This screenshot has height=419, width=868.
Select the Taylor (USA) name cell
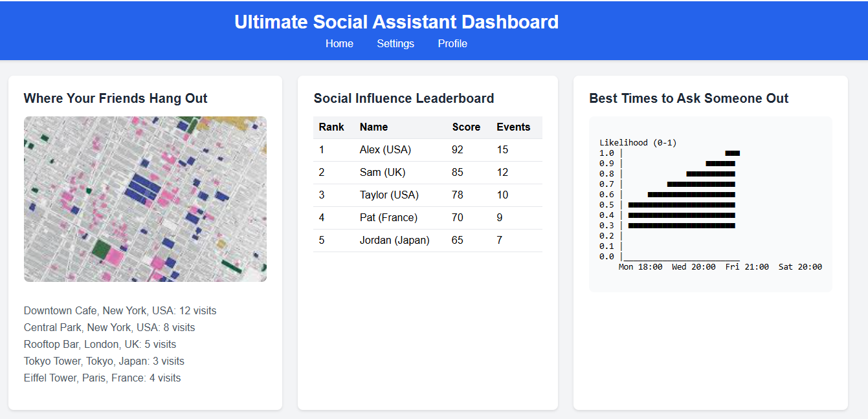coord(389,195)
